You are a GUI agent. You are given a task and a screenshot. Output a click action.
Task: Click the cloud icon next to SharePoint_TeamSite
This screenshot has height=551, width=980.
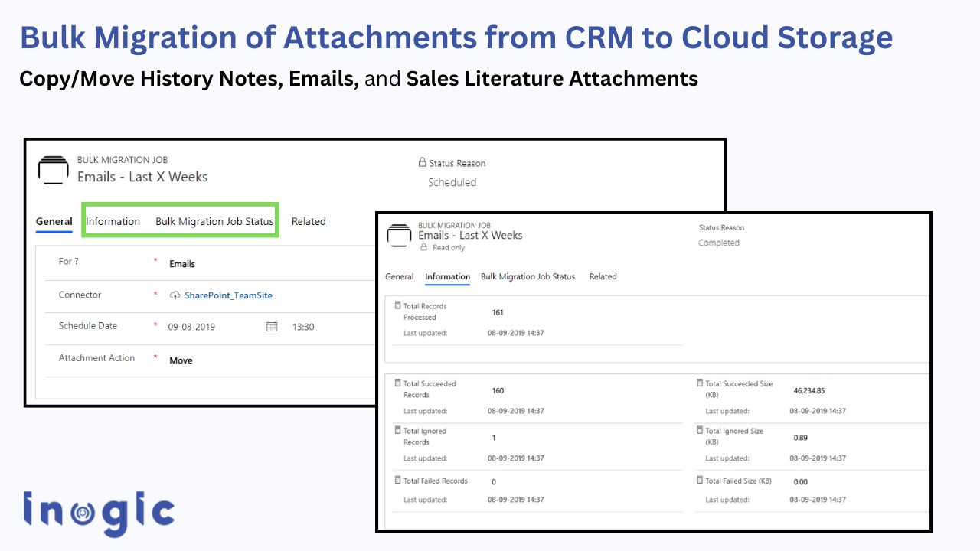(x=175, y=295)
